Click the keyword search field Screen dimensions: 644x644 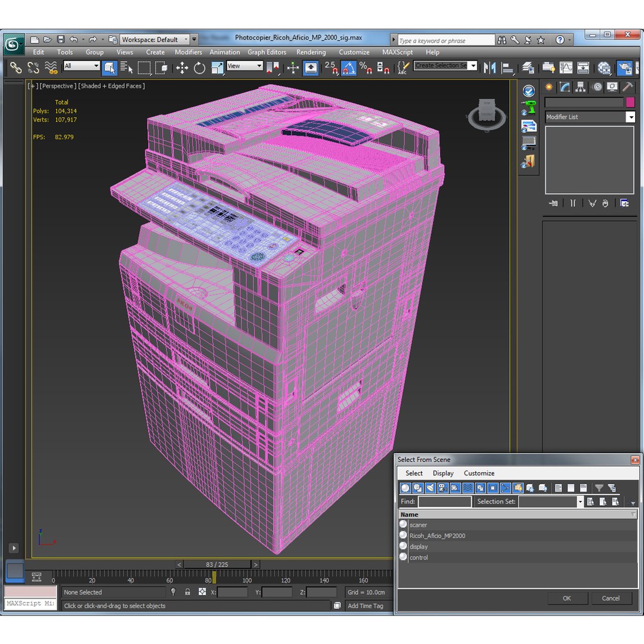[x=446, y=41]
